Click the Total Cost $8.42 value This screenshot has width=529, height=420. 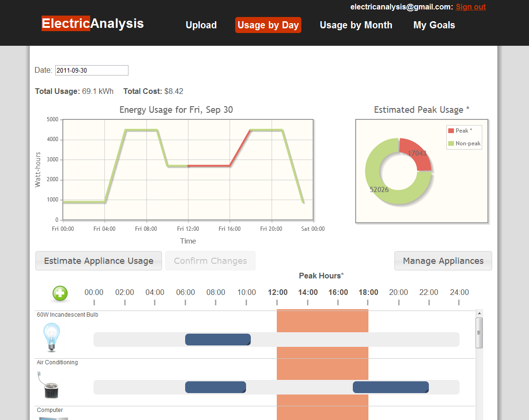coord(174,92)
